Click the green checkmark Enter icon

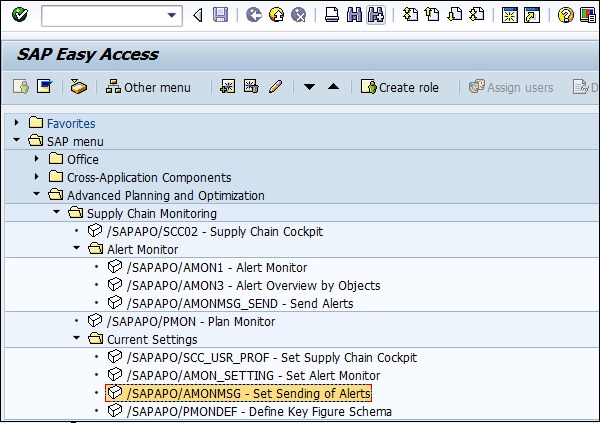[x=20, y=15]
